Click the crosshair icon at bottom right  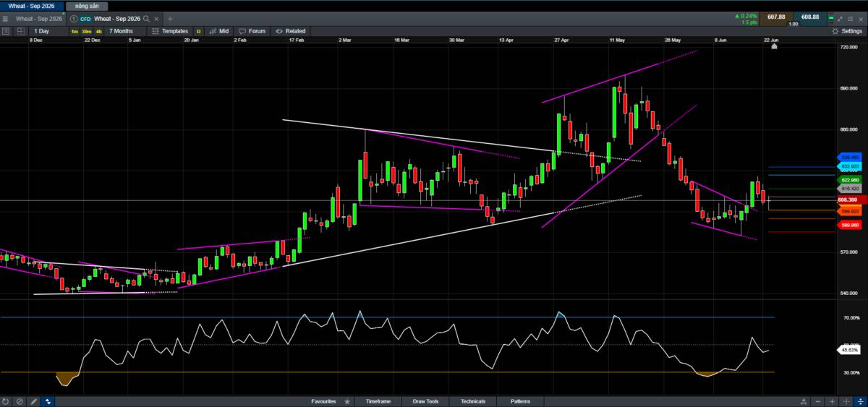click(846, 401)
